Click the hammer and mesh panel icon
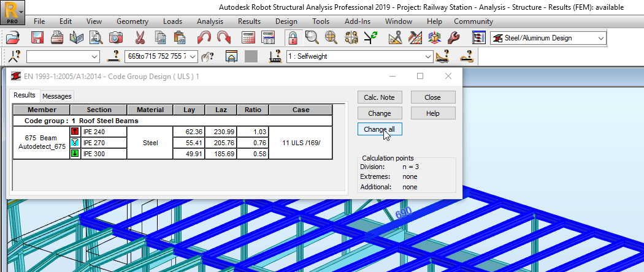This screenshot has width=644, height=272. tap(415, 38)
